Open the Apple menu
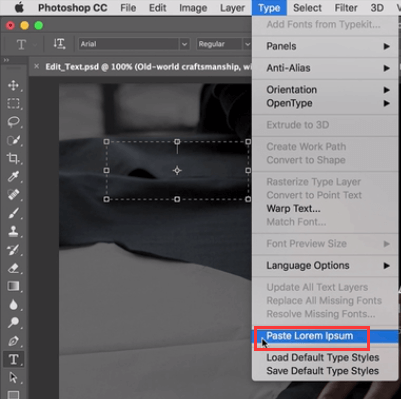 point(19,8)
